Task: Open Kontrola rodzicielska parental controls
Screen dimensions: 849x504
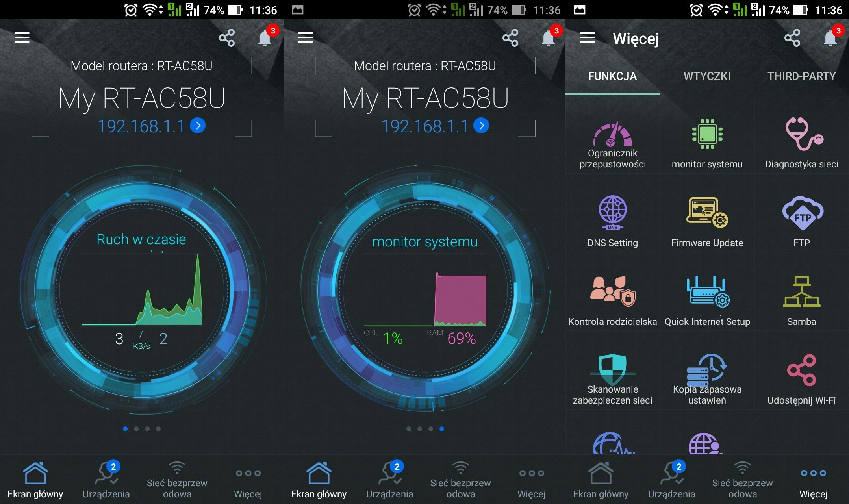Action: 612,301
